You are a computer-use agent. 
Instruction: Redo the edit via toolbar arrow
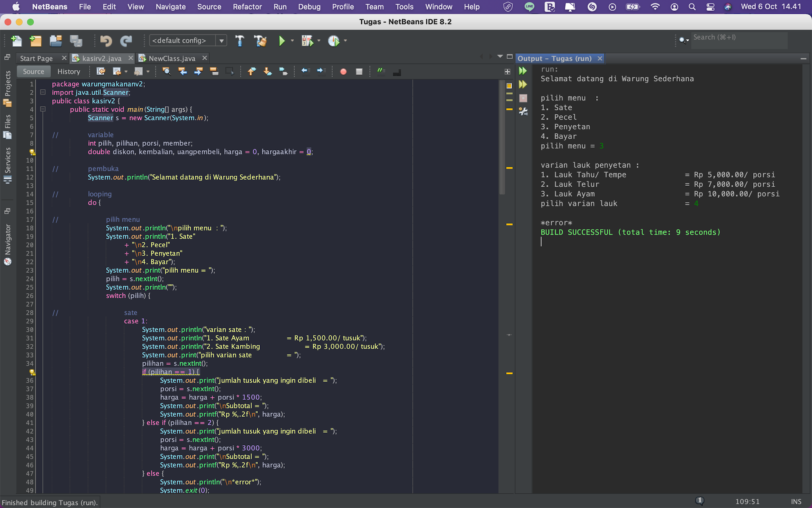coord(126,40)
